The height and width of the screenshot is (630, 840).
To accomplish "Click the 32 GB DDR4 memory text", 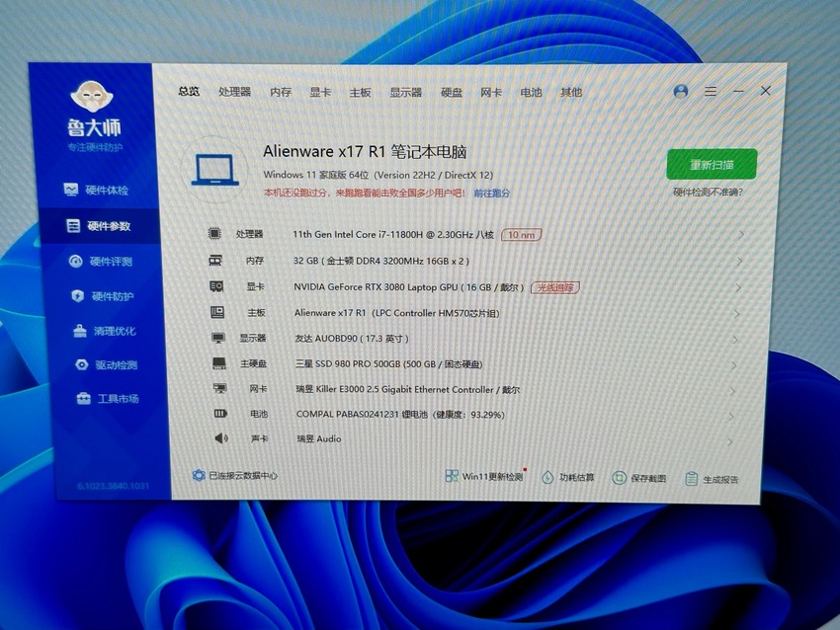I will click(381, 261).
